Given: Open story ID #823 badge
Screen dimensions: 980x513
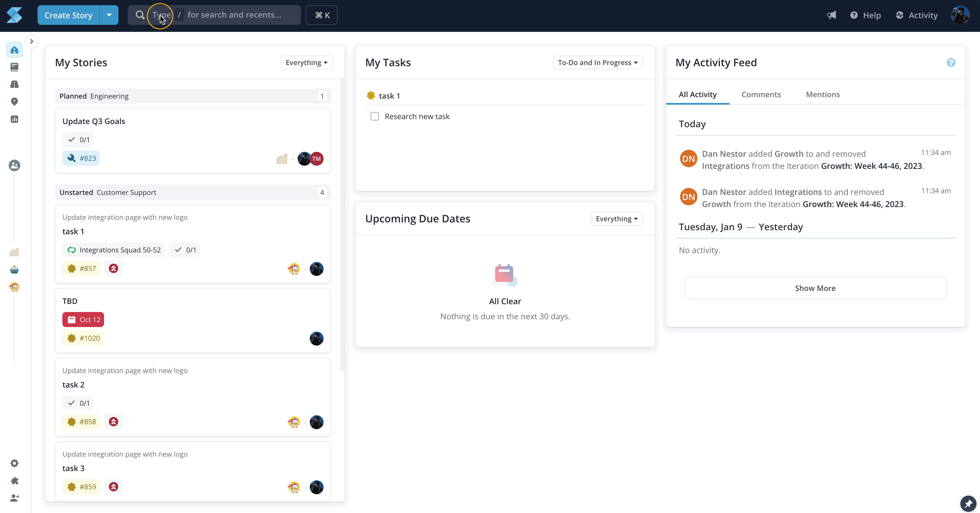Looking at the screenshot, I should click(x=81, y=158).
